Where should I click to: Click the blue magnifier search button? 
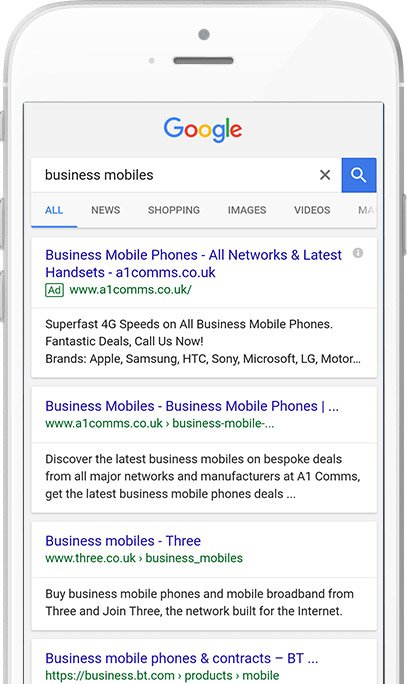359,175
